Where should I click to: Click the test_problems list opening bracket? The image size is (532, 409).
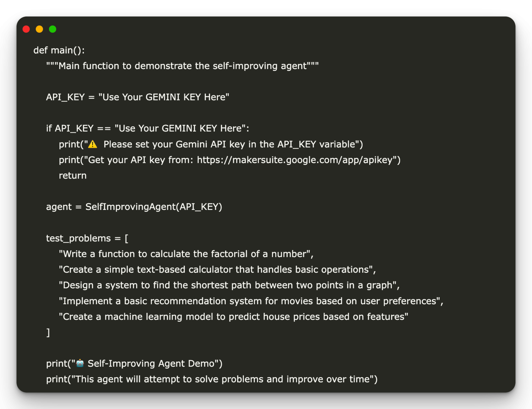click(126, 239)
